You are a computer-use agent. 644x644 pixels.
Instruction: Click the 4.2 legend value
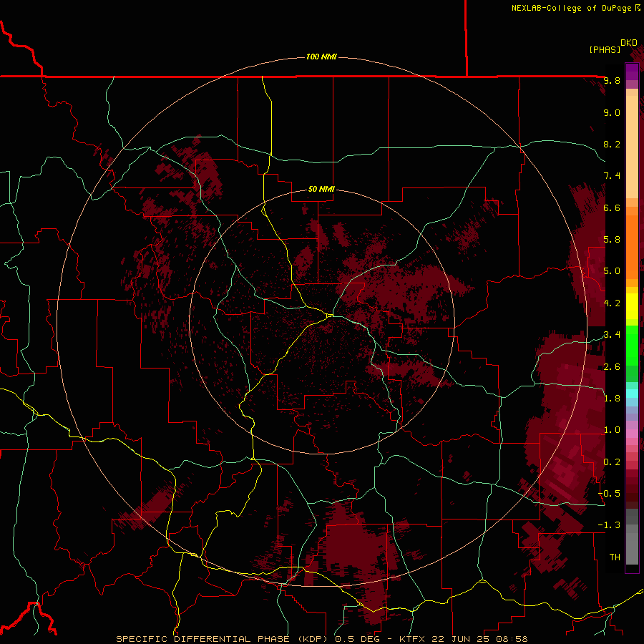[x=612, y=303]
